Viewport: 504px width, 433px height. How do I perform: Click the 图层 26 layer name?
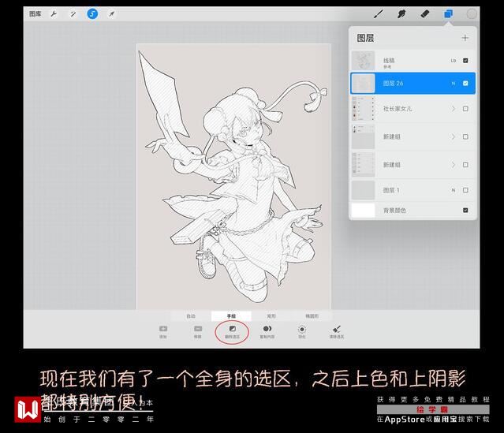393,84
